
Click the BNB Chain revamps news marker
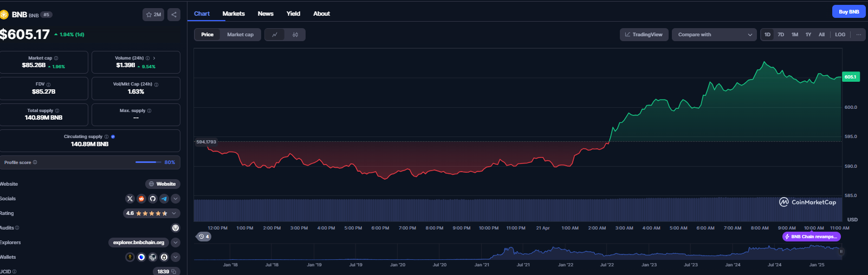(811, 237)
